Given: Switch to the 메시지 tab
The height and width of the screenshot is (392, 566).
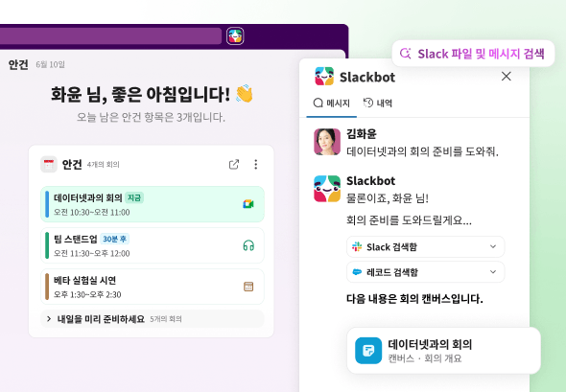Looking at the screenshot, I should click(x=331, y=104).
